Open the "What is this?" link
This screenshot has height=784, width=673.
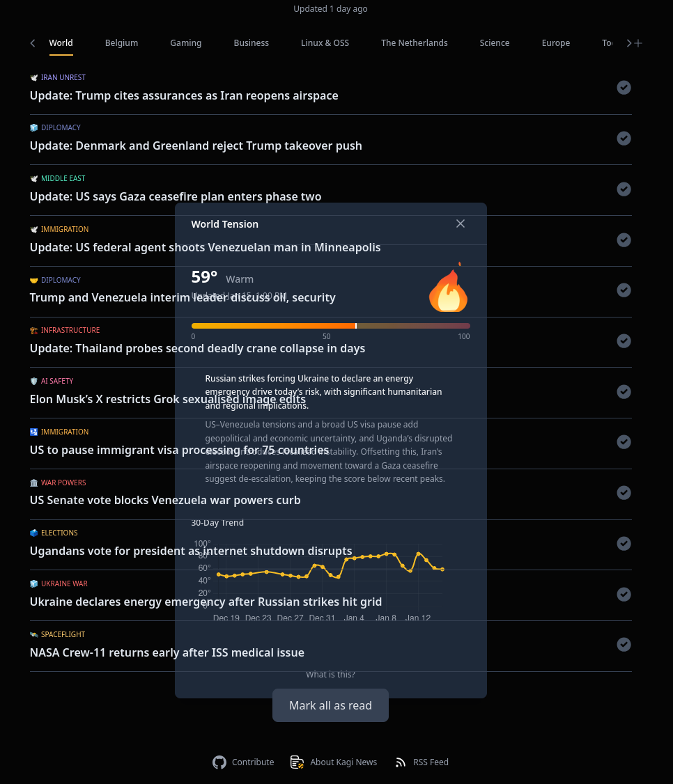330,675
